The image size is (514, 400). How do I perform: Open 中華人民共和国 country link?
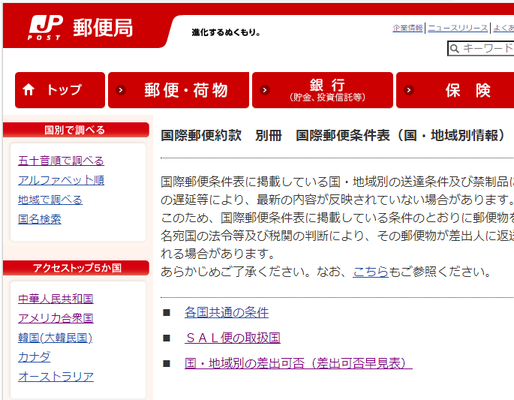(56, 299)
